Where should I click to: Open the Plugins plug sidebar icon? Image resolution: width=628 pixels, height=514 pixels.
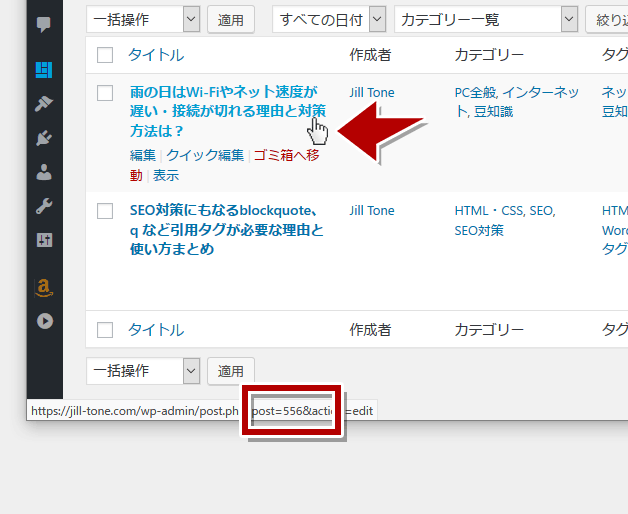[x=44, y=138]
